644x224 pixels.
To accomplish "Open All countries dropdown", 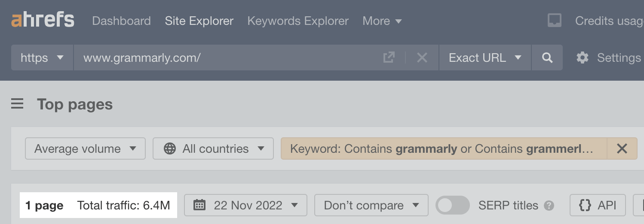I will [213, 148].
